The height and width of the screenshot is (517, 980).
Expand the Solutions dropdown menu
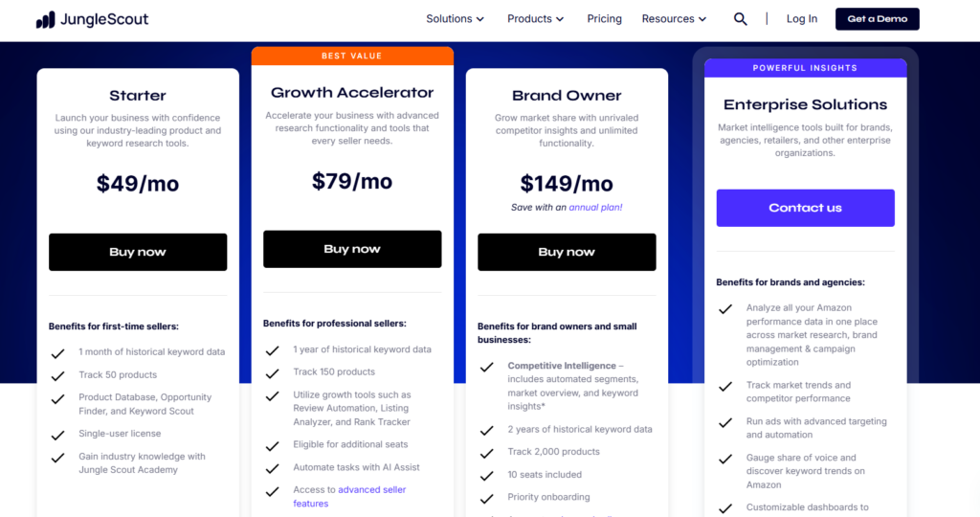coord(456,19)
